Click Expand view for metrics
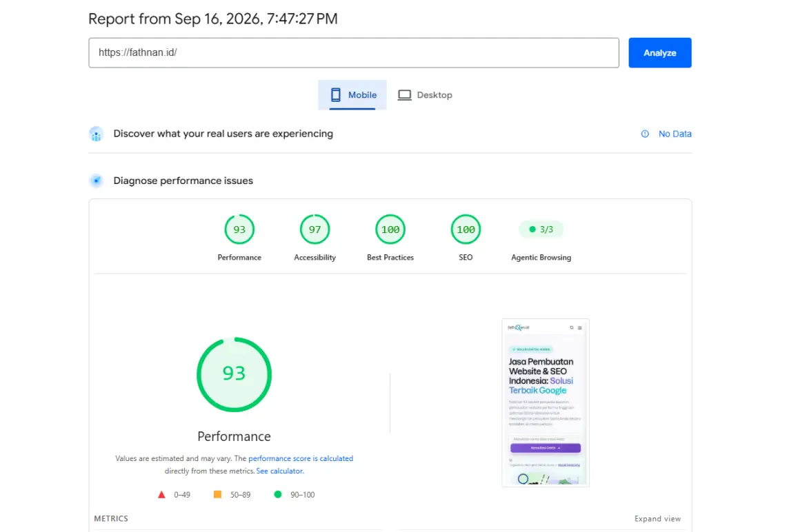 [657, 518]
